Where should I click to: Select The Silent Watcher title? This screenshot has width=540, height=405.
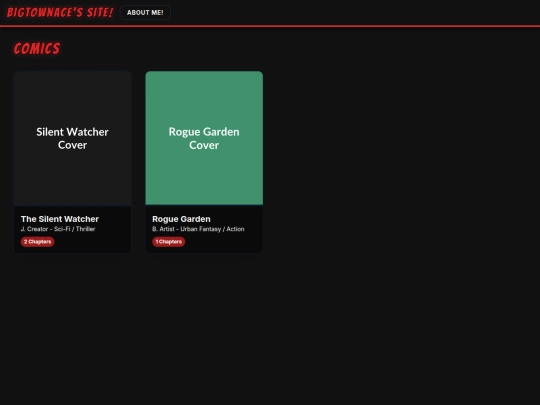(60, 219)
